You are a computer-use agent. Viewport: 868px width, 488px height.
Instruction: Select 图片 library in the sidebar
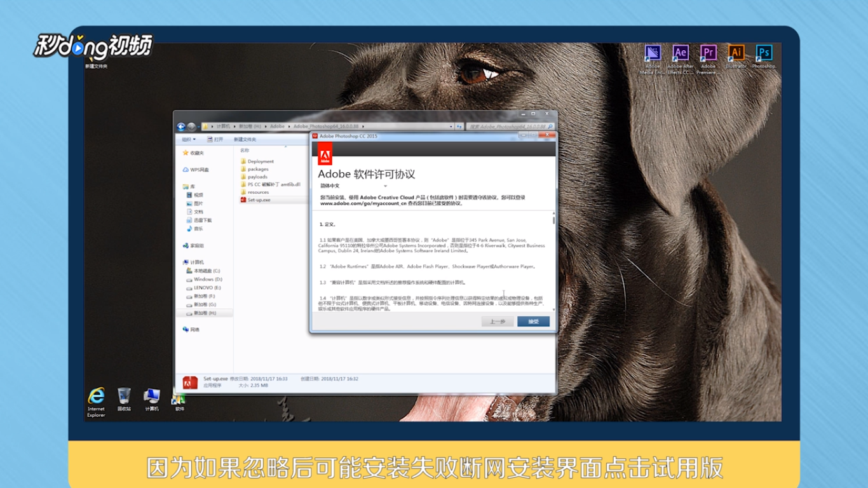[195, 203]
